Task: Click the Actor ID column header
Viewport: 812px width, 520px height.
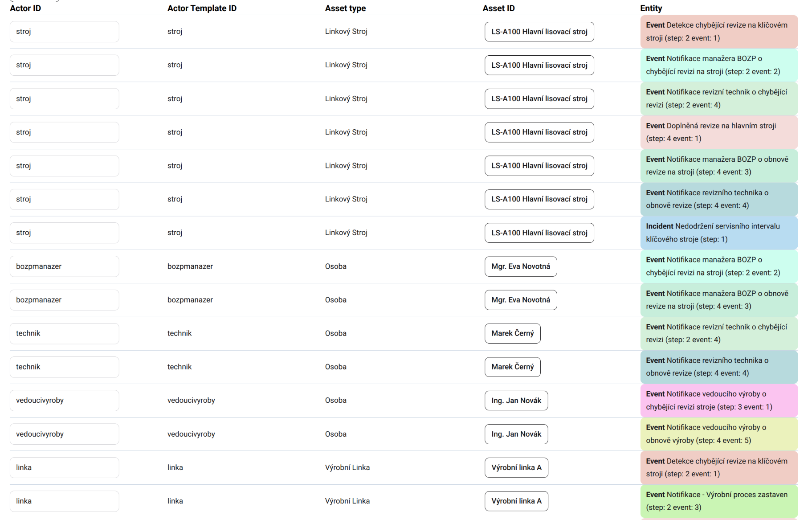Action: pyautogui.click(x=25, y=8)
